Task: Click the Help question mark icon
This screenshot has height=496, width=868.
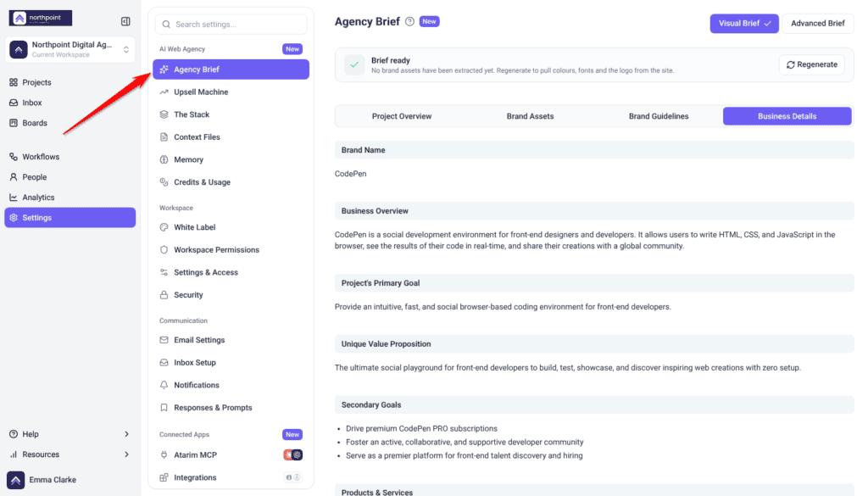Action: (x=14, y=434)
